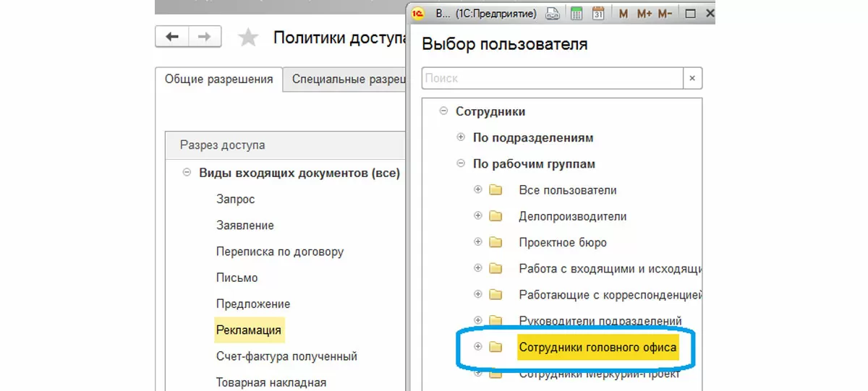Collapse the Сотрудники tree node
The width and height of the screenshot is (868, 391).
point(443,111)
